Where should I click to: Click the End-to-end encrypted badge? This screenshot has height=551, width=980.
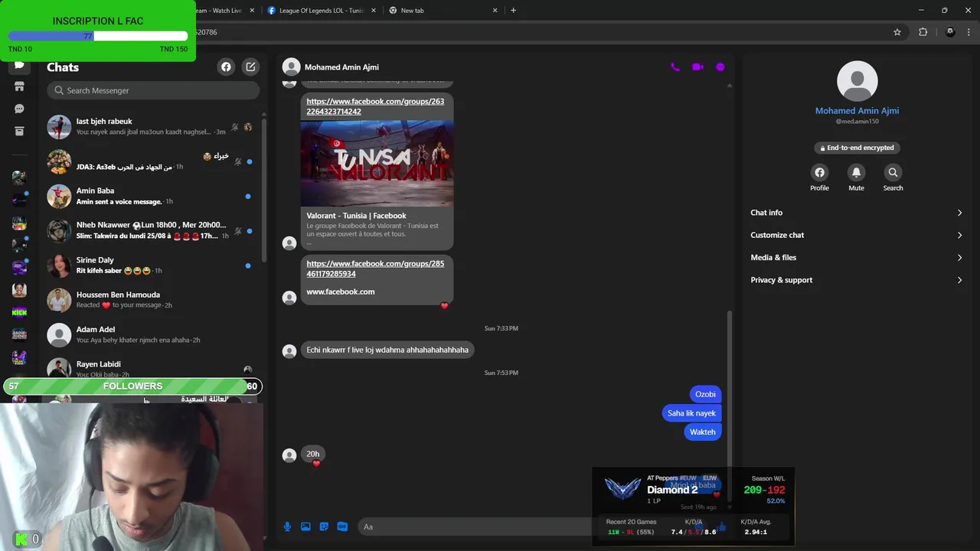(x=857, y=148)
